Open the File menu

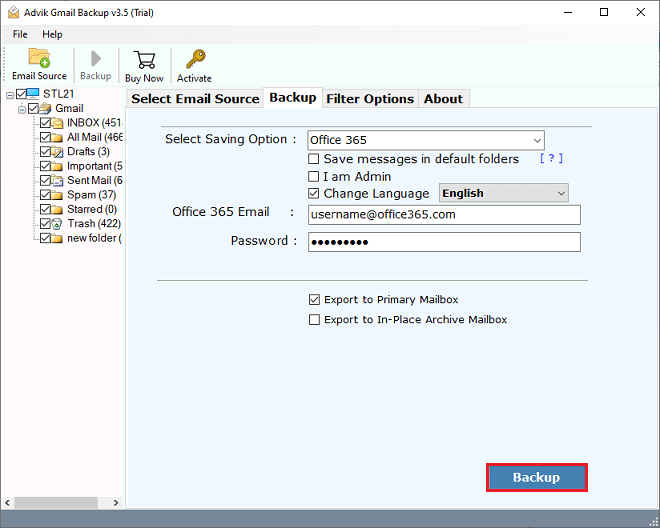pyautogui.click(x=20, y=34)
